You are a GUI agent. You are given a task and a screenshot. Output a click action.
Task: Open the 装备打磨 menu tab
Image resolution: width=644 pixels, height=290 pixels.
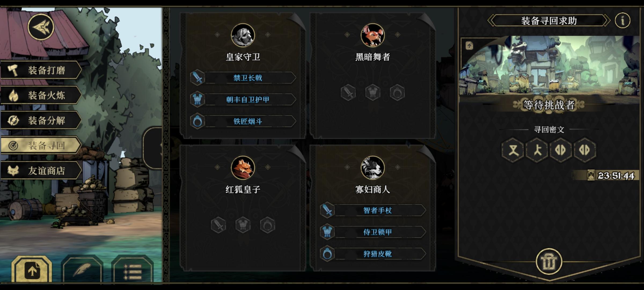click(41, 70)
